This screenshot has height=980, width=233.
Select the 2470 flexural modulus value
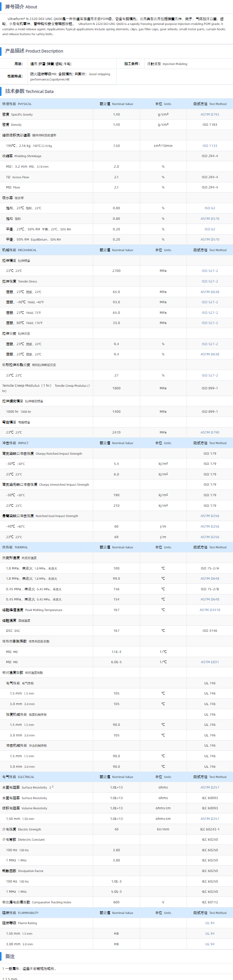coord(116,432)
